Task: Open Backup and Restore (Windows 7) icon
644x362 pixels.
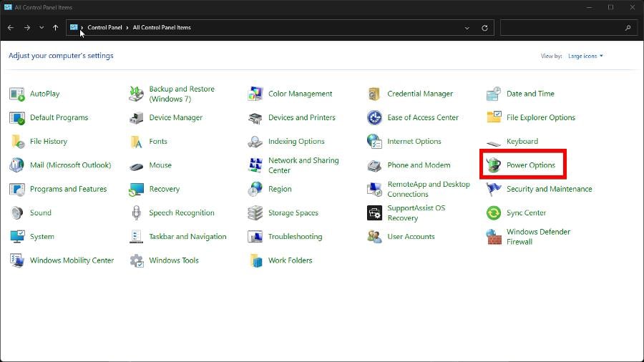Action: (137, 94)
